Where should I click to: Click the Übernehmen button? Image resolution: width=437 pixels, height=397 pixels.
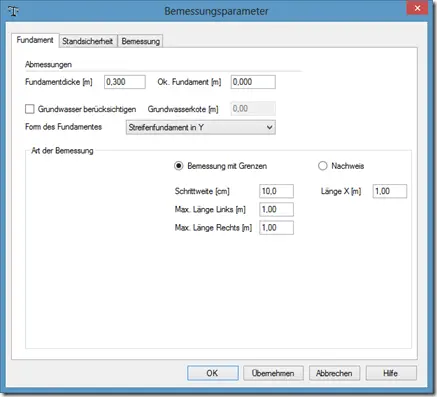[x=273, y=373]
